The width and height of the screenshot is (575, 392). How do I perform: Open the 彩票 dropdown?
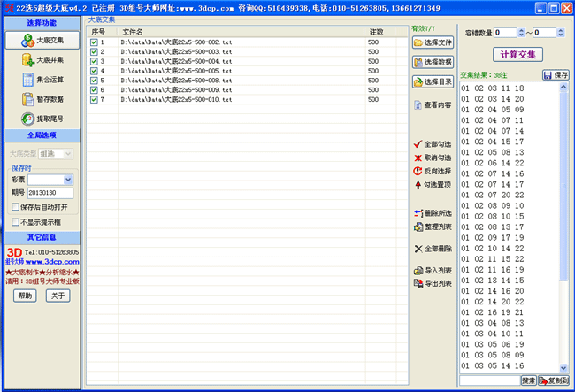click(68, 180)
